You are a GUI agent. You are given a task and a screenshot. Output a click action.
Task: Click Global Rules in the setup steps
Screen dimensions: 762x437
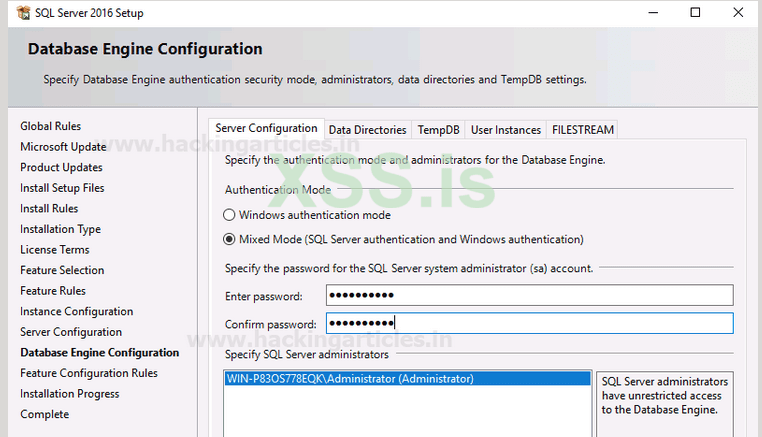pyautogui.click(x=51, y=126)
